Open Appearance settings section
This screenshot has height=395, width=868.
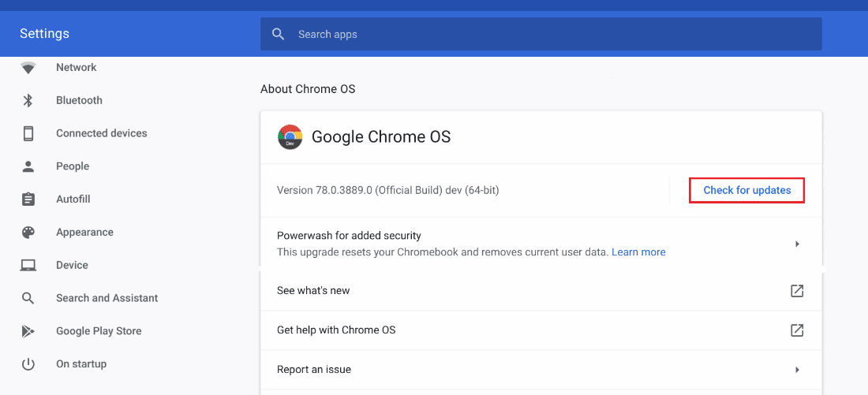84,233
